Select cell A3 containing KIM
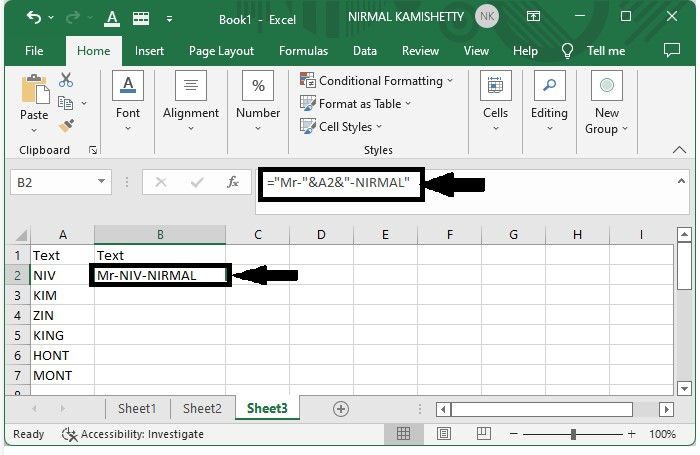 [x=62, y=296]
